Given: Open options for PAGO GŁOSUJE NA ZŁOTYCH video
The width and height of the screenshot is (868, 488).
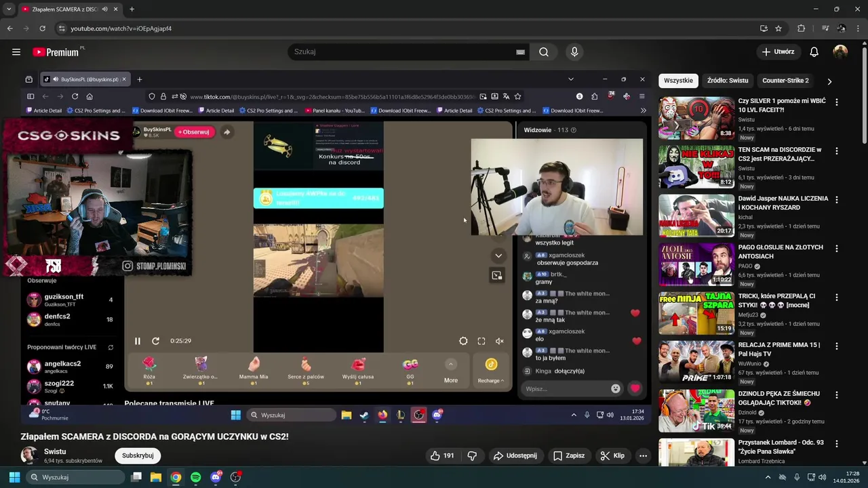Looking at the screenshot, I should click(836, 248).
